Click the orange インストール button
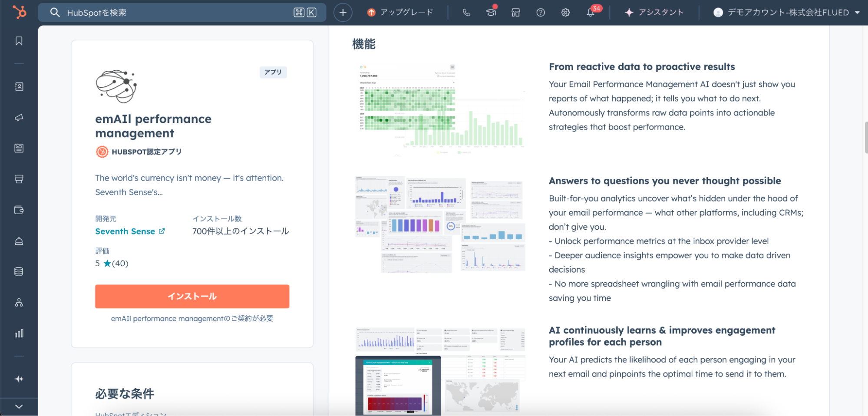Image resolution: width=868 pixels, height=416 pixels. click(192, 296)
